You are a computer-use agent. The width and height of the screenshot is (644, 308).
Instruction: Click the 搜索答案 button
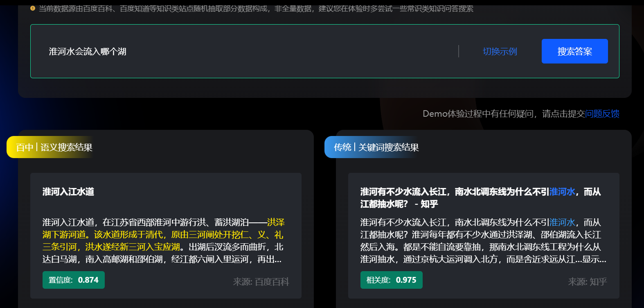point(574,51)
